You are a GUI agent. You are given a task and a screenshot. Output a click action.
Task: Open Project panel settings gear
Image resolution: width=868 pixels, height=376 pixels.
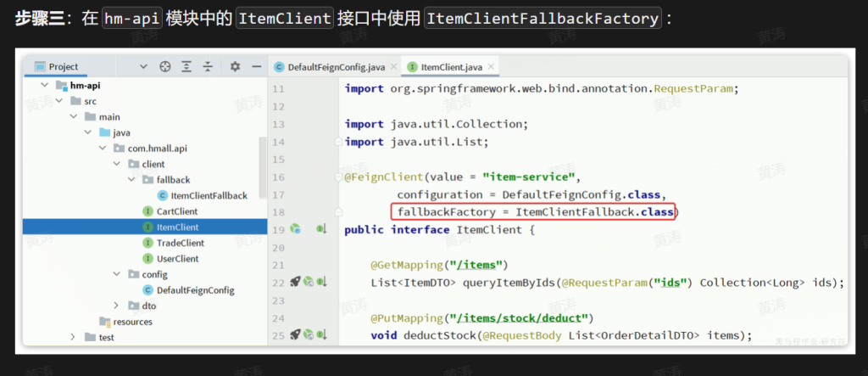tap(235, 67)
